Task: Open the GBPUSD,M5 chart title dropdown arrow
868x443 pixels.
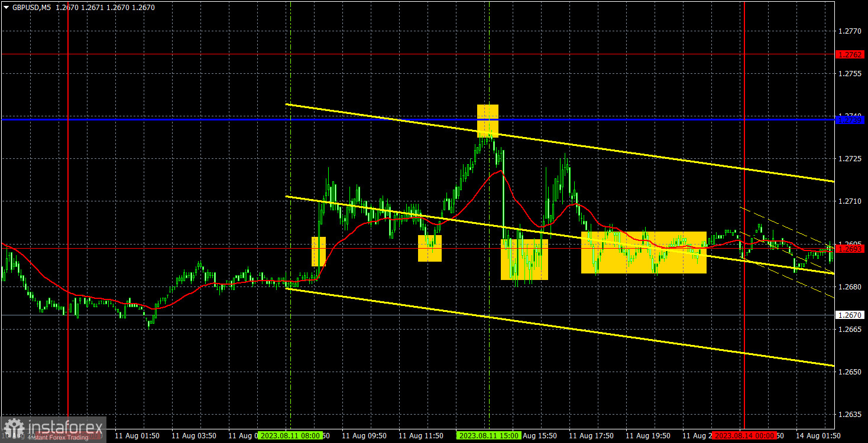Action: [x=6, y=8]
